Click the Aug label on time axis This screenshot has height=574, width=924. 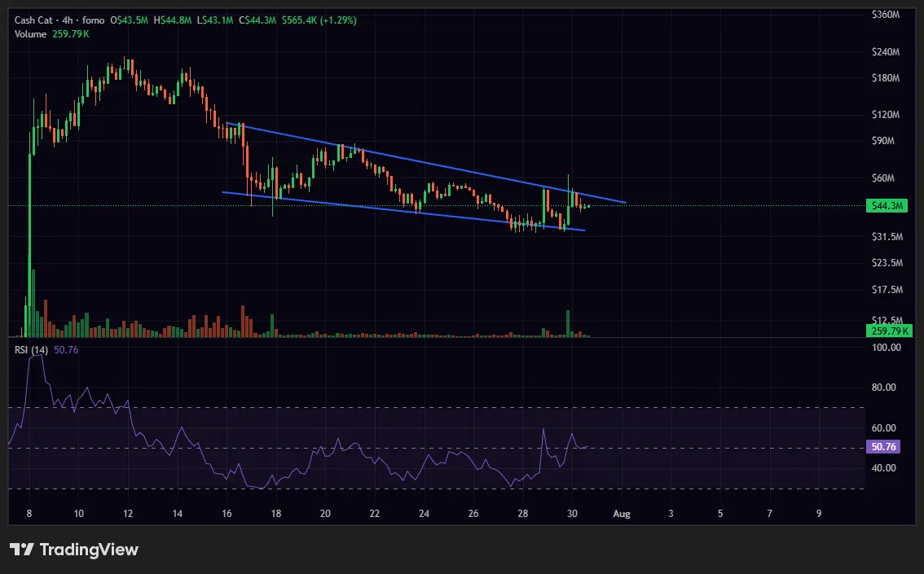[x=622, y=514]
